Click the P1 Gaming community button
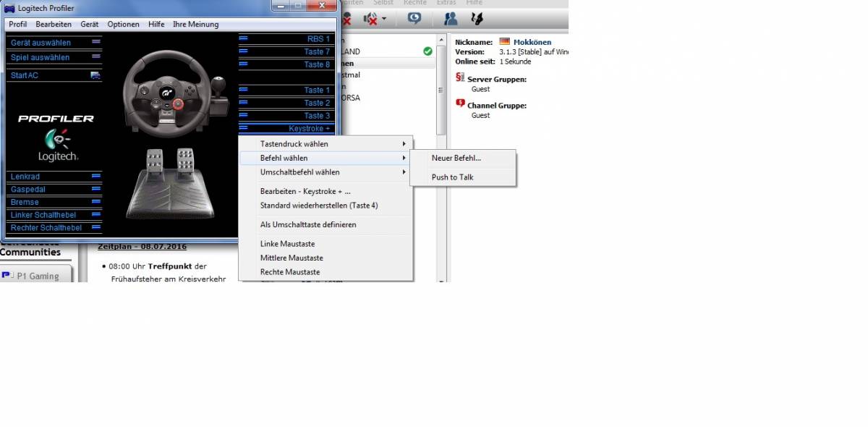This screenshot has width=868, height=427. coord(35,276)
